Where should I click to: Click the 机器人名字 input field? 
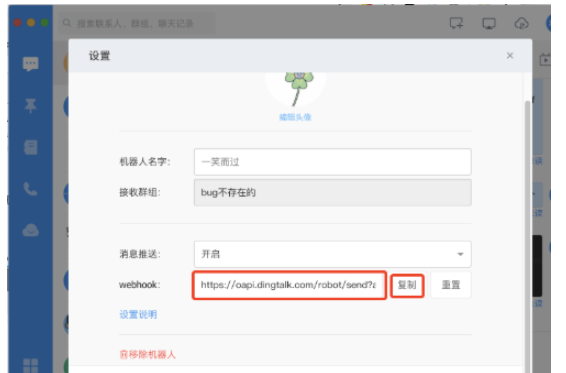click(x=332, y=162)
